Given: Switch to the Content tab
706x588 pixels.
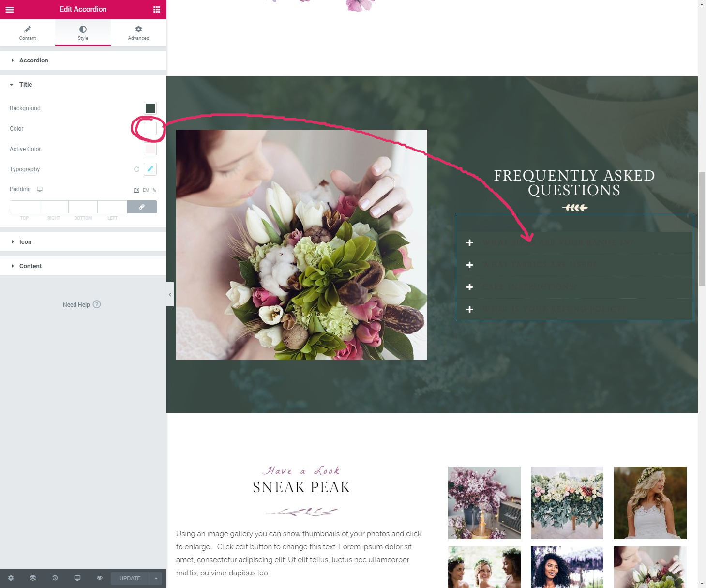Looking at the screenshot, I should 28,33.
